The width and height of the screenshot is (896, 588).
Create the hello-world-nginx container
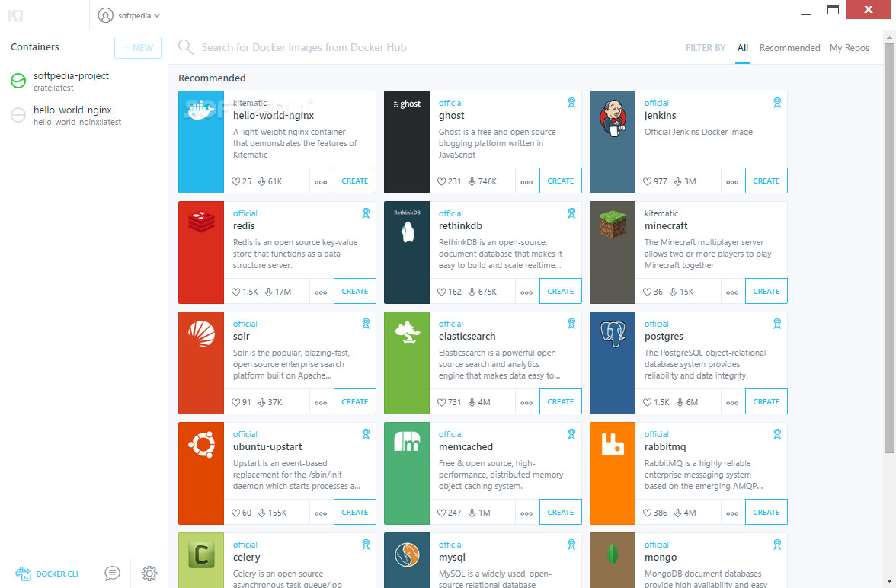(355, 181)
